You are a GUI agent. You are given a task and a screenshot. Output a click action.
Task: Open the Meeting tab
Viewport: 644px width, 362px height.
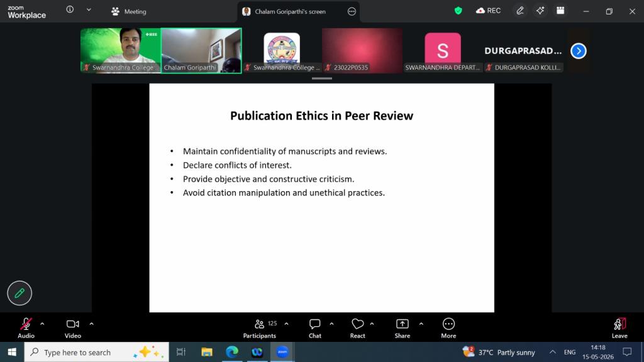click(128, 11)
